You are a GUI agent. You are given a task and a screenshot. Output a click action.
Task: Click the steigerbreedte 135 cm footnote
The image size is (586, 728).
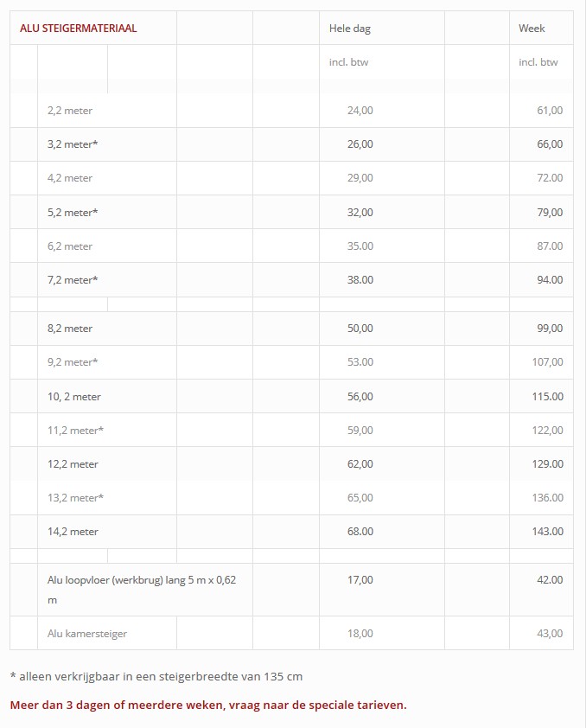(156, 676)
